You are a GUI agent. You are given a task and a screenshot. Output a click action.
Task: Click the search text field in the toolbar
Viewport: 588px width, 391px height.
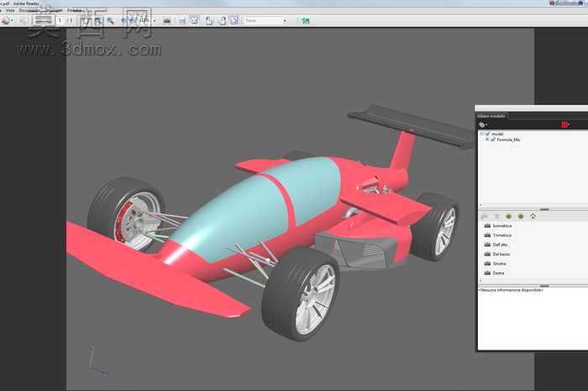[263, 21]
